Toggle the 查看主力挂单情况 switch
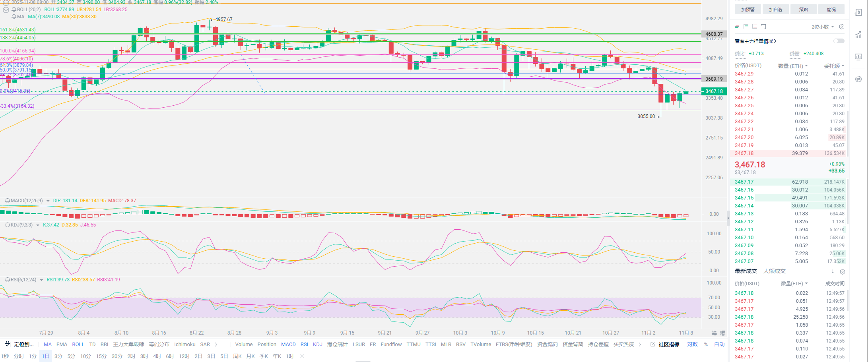The image size is (868, 362). (x=839, y=41)
